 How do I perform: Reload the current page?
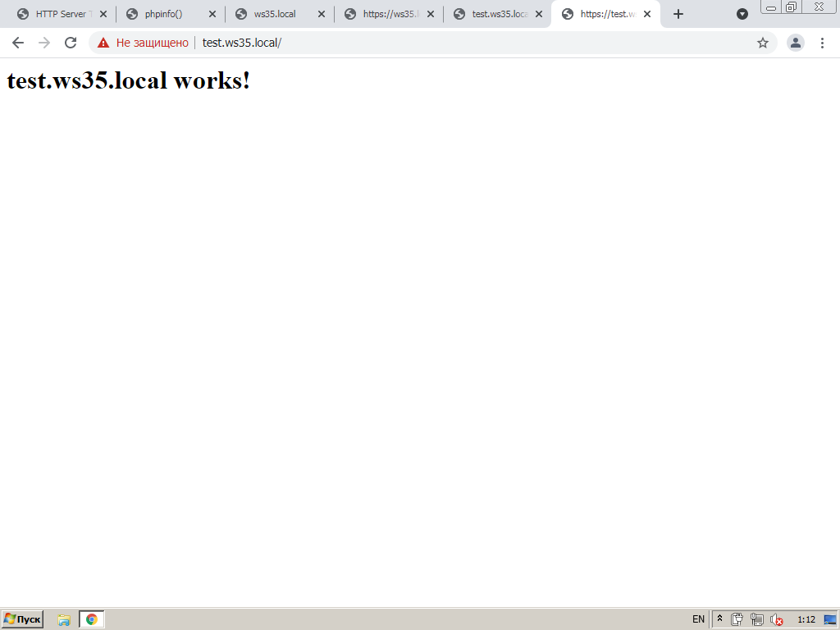tap(71, 43)
